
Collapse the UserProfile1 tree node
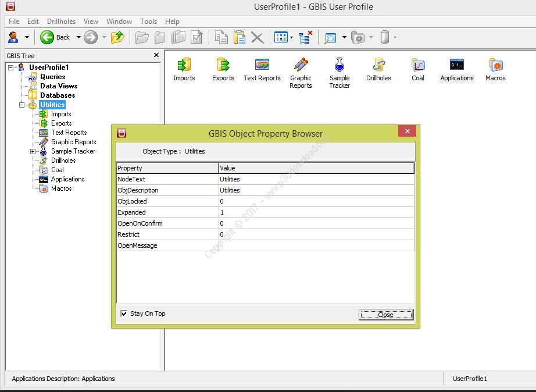(x=11, y=67)
